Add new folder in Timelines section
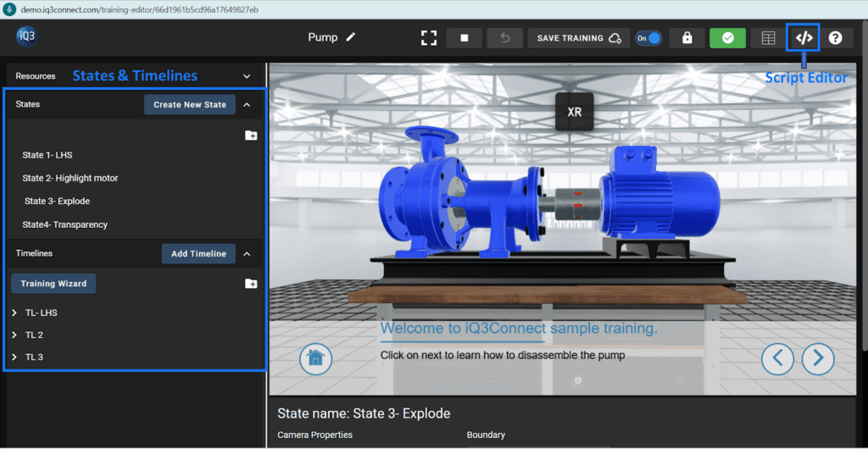The height and width of the screenshot is (449, 868). [251, 283]
